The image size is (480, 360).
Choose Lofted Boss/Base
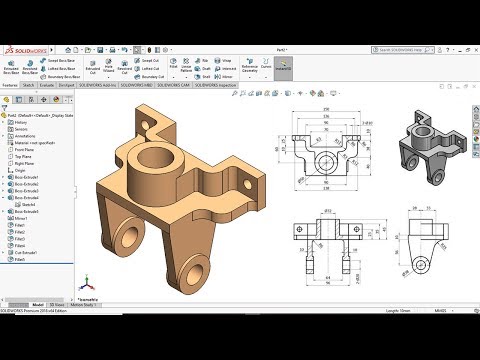[57, 69]
